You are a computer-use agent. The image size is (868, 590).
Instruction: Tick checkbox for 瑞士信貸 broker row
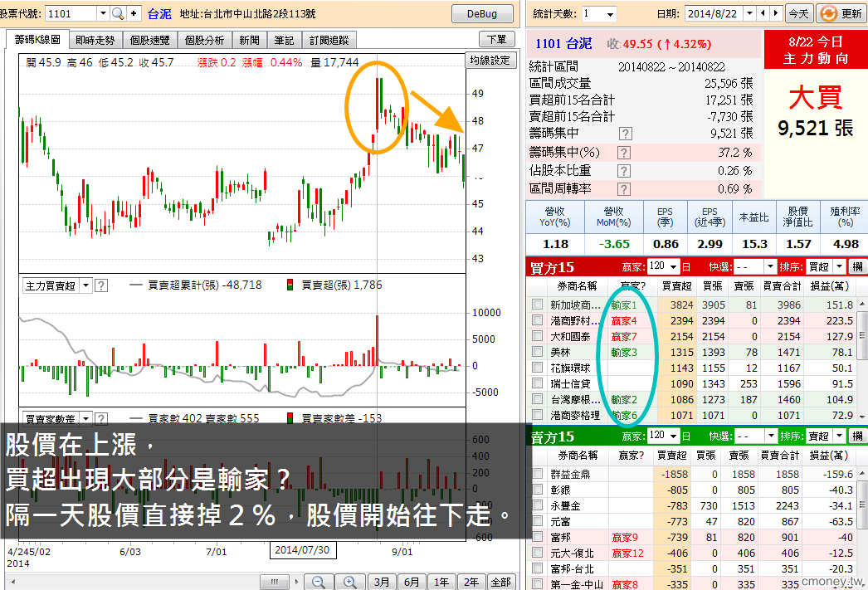coord(537,383)
